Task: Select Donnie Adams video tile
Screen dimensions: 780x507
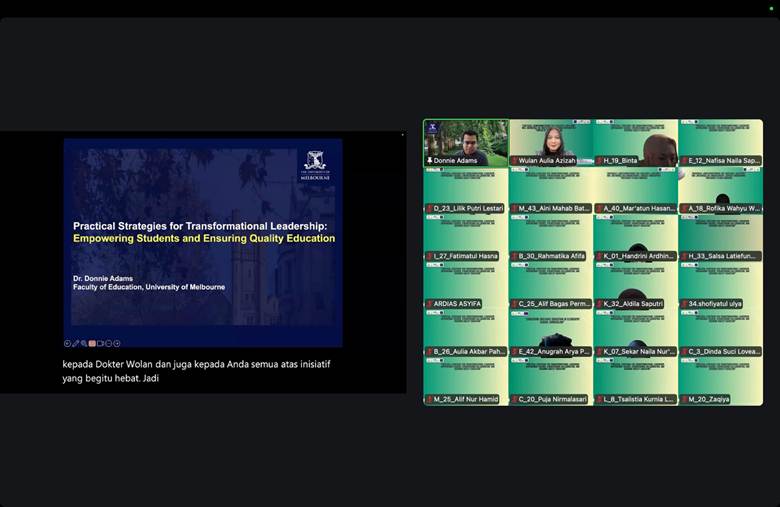Action: pos(465,140)
